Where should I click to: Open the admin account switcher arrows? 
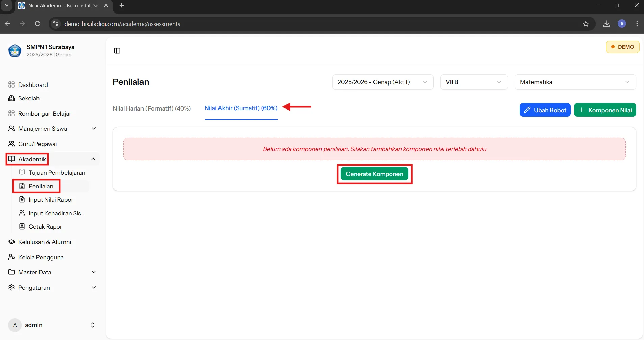[93, 325]
